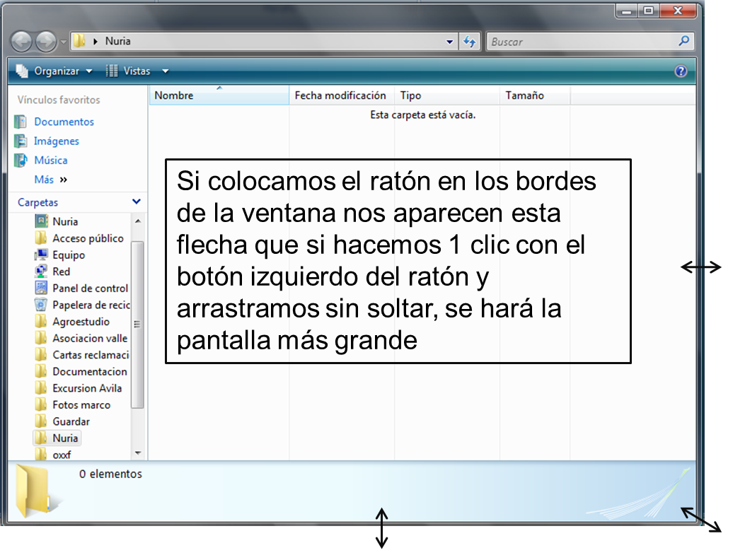The image size is (733, 560).
Task: Click the help question mark icon
Action: point(681,71)
